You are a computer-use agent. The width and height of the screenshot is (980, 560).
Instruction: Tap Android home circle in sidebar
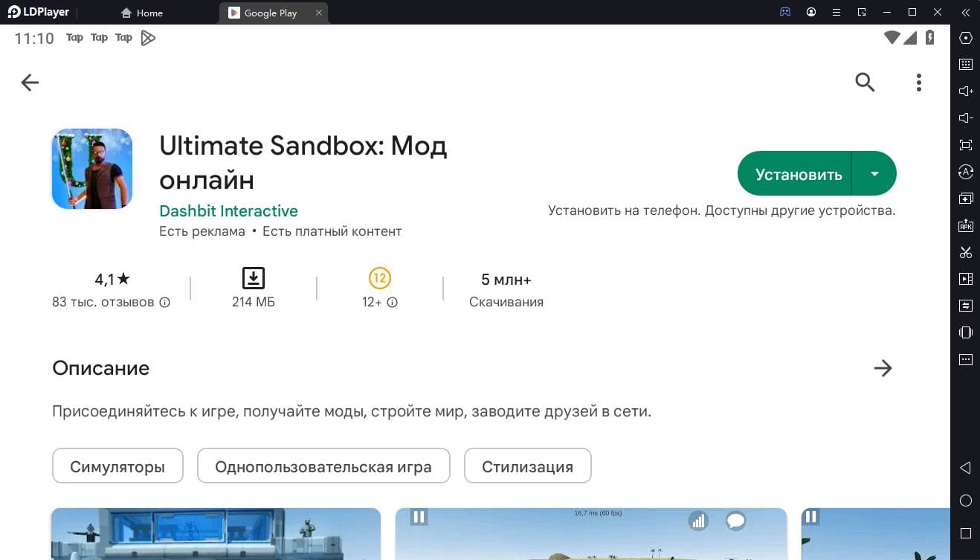click(965, 501)
